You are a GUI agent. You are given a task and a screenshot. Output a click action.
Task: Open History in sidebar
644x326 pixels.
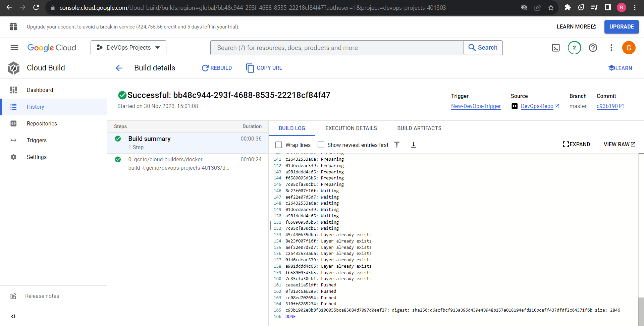[x=54, y=107]
